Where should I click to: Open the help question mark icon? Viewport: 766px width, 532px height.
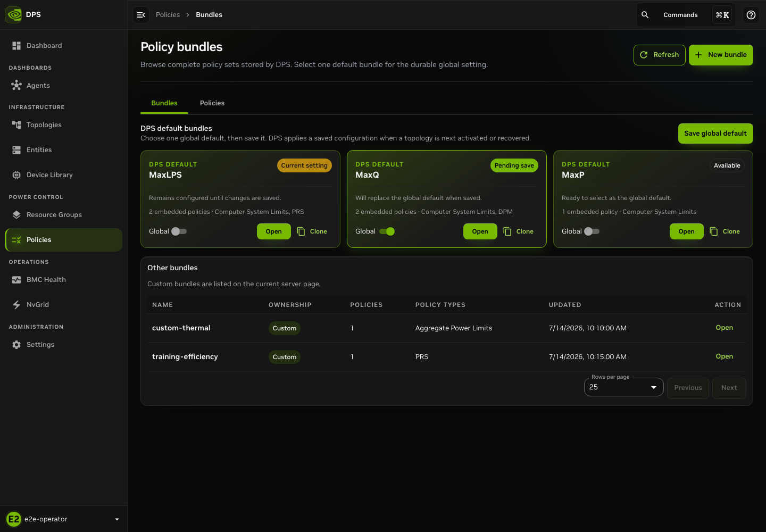pos(751,15)
